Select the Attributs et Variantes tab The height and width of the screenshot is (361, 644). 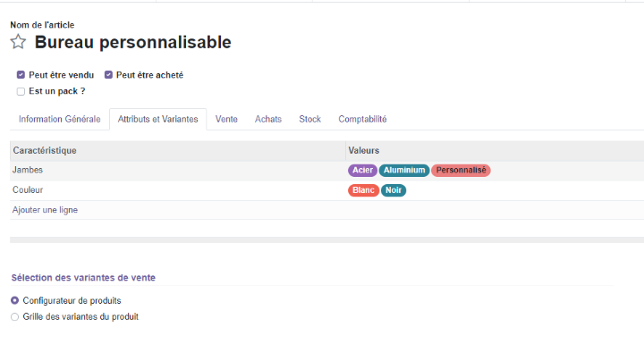157,119
